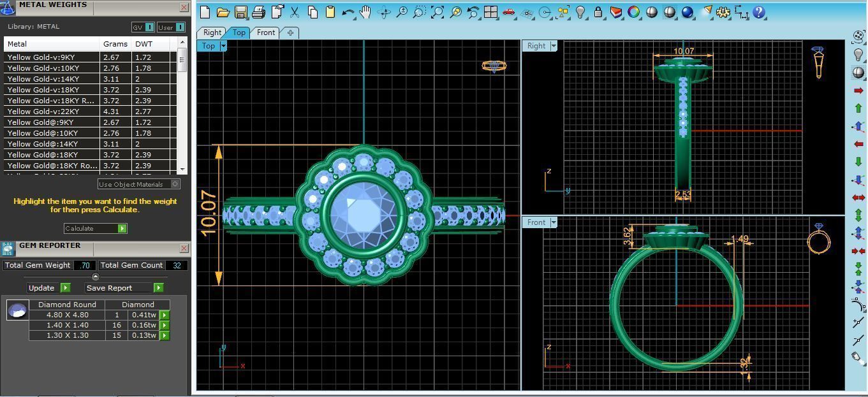Expand the 1.40 X 1.40 diamond row arrow
Image resolution: width=868 pixels, height=397 pixels.
pyautogui.click(x=164, y=325)
